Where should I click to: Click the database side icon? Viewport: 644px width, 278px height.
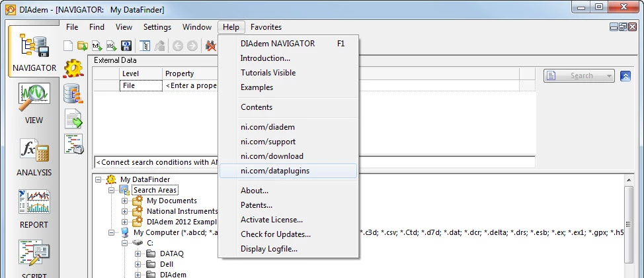click(73, 93)
